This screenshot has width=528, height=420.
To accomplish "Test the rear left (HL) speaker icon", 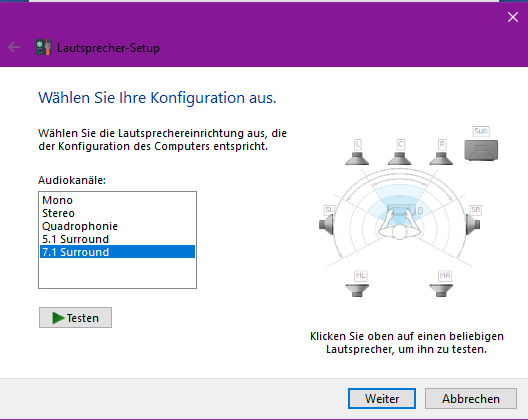I will pos(357,290).
